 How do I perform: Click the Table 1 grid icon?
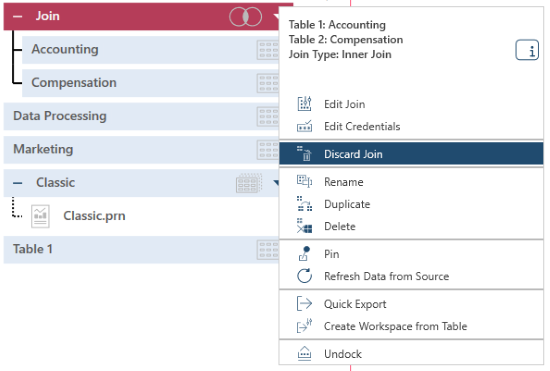(268, 250)
